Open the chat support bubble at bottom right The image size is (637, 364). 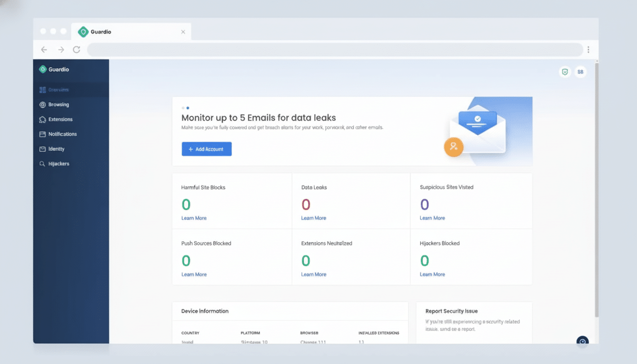click(582, 342)
